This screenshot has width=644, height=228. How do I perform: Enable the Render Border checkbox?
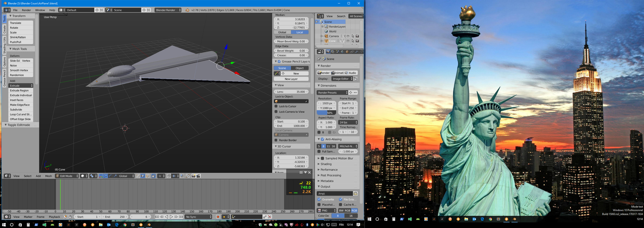(x=276, y=140)
